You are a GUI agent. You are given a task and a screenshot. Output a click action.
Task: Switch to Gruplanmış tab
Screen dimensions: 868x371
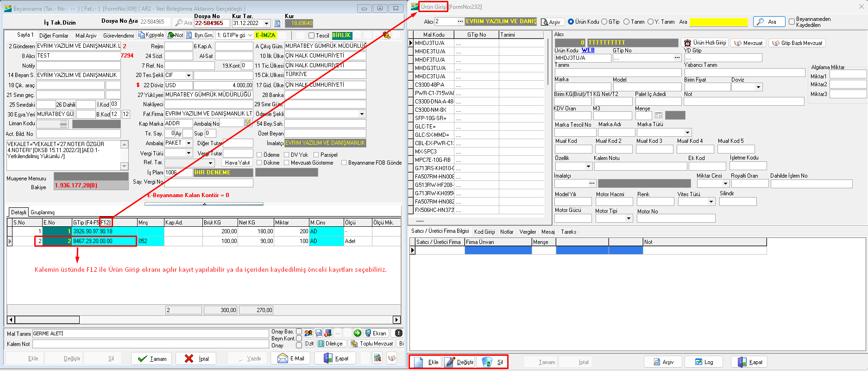(43, 212)
